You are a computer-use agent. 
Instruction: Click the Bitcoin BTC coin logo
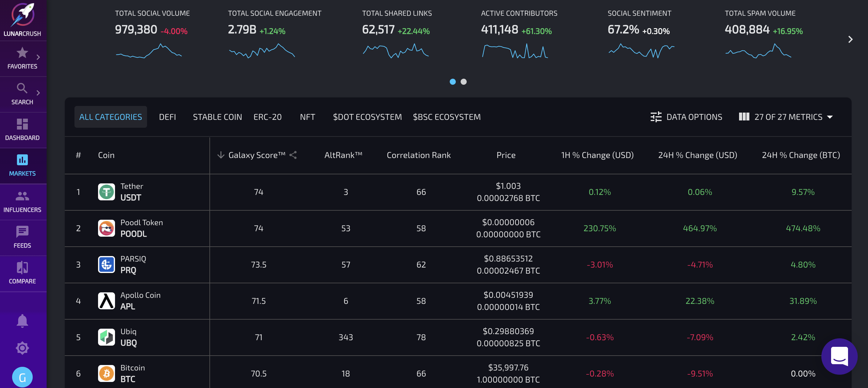[107, 373]
